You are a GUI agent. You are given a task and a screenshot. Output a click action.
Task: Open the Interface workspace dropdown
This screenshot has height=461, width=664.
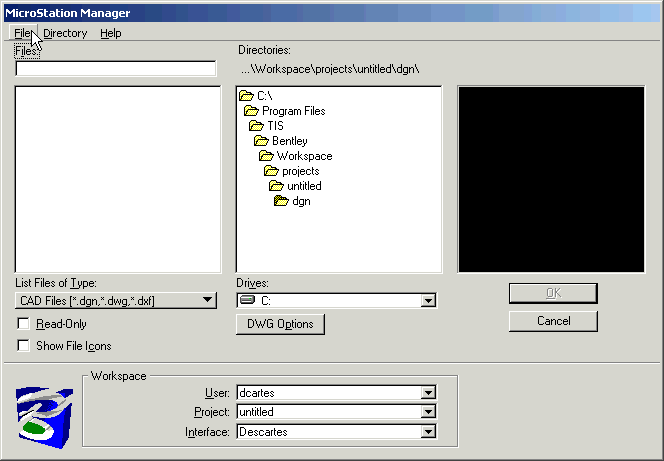click(x=428, y=432)
